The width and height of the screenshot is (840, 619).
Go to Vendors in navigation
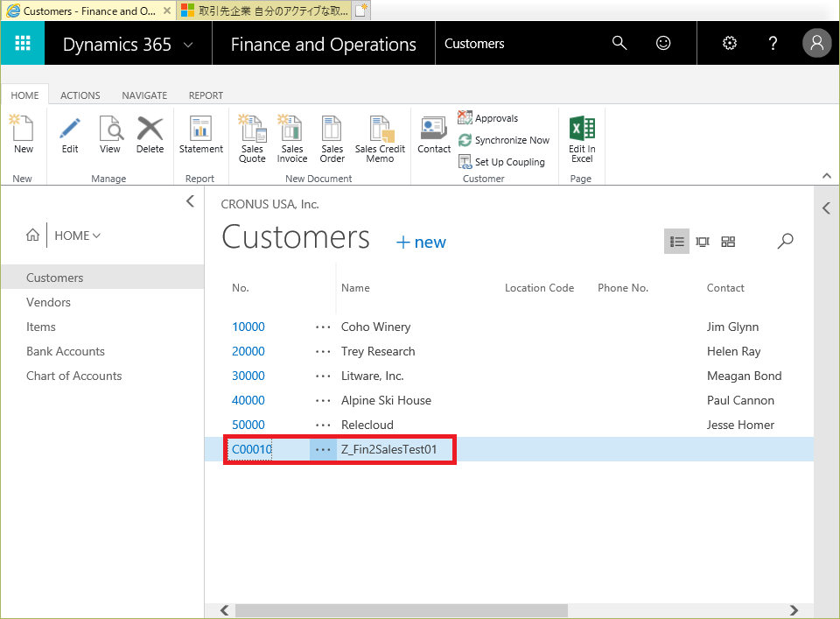pos(48,302)
